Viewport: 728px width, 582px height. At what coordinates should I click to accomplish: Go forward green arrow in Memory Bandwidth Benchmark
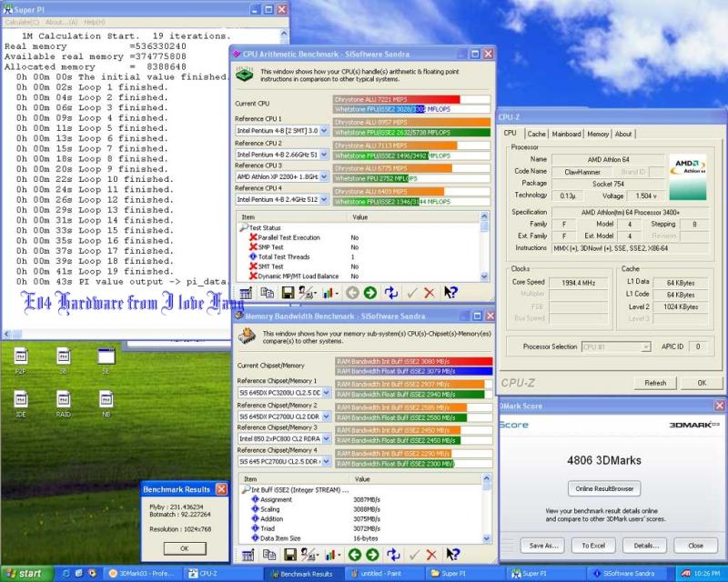[372, 555]
